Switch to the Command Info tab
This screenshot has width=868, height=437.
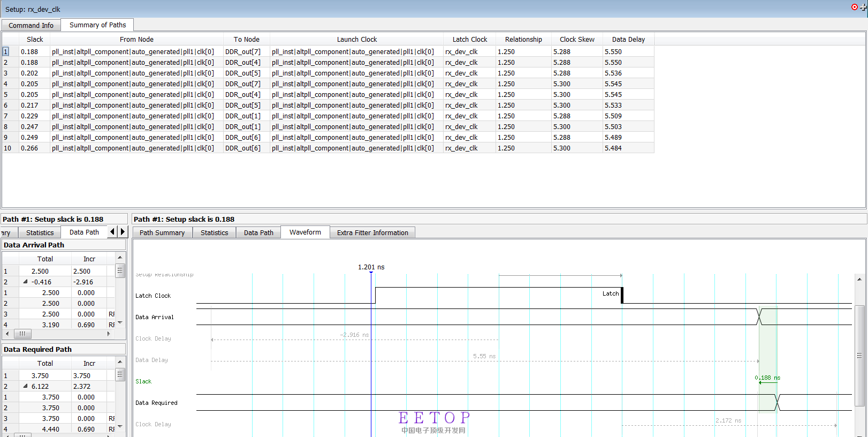click(x=31, y=25)
